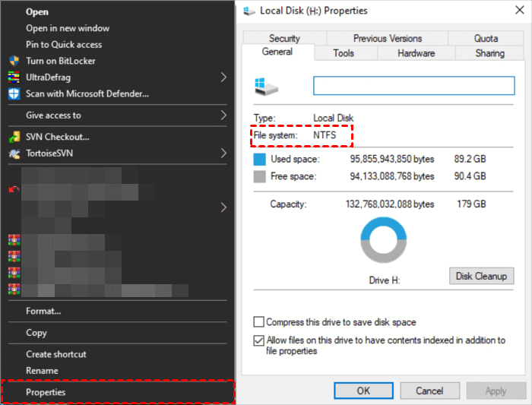Select the General tab

point(277,52)
